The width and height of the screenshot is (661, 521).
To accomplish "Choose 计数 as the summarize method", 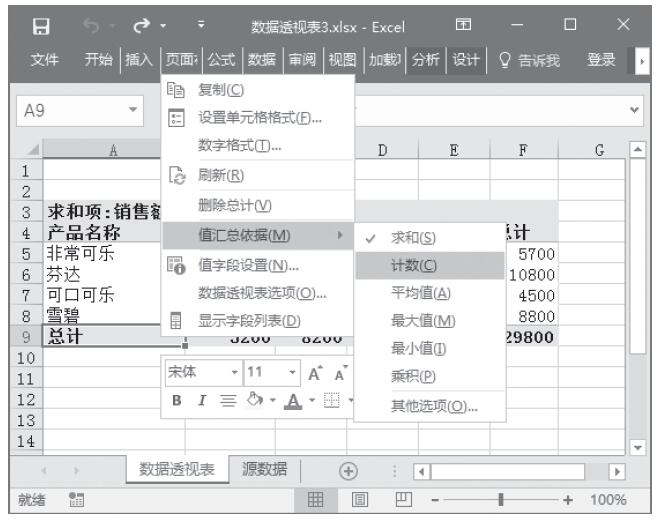I will point(413,265).
